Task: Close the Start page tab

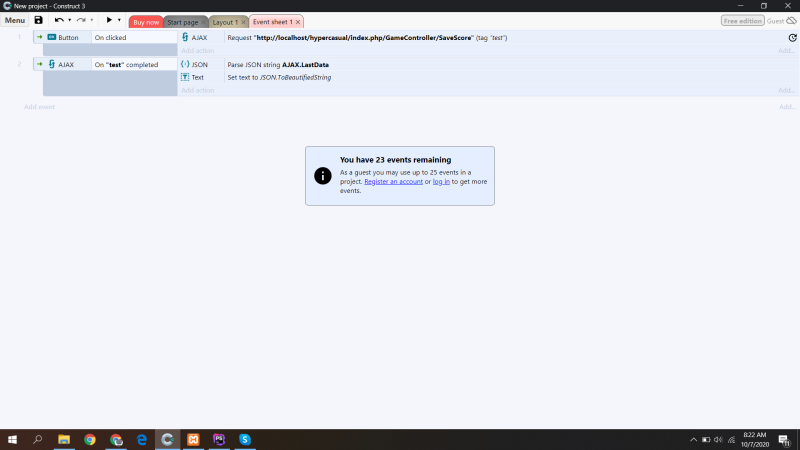Action: 203,22
